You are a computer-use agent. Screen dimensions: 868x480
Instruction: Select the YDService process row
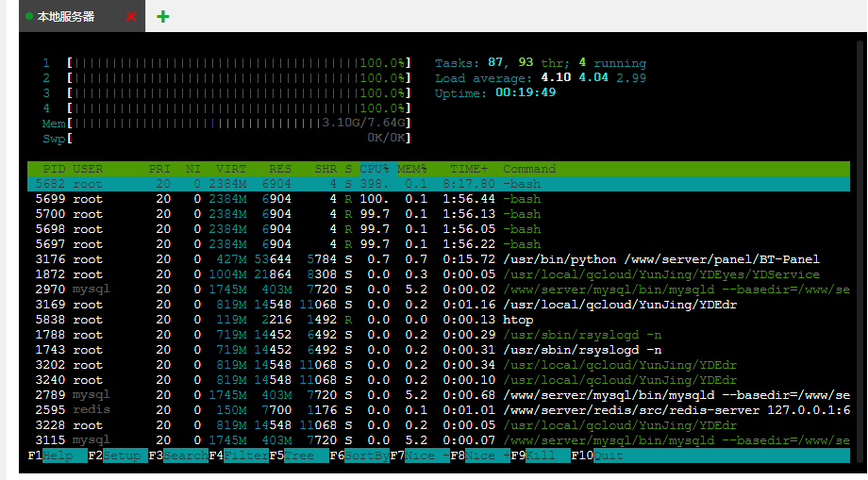[x=439, y=274]
